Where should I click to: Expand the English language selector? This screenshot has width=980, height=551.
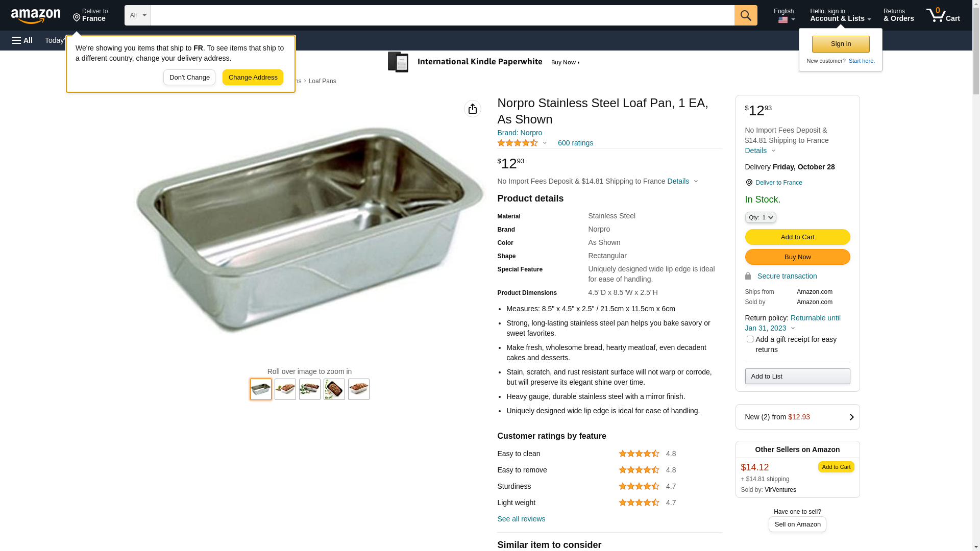click(784, 15)
